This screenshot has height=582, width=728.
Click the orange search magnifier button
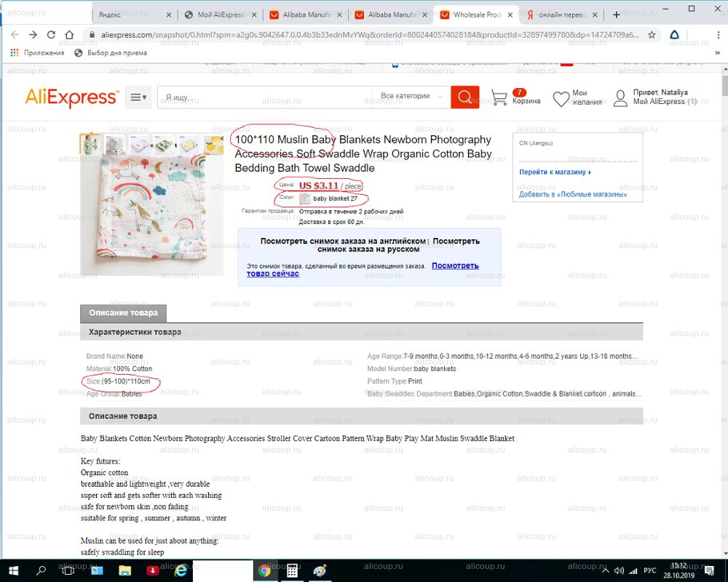tap(464, 97)
